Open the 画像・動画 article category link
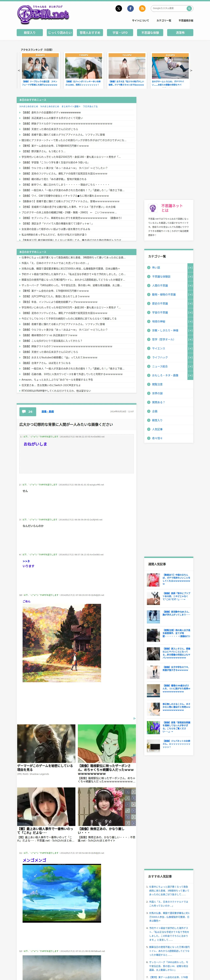Image resolution: width=210 pixels, height=980 pixels. pyautogui.click(x=48, y=411)
